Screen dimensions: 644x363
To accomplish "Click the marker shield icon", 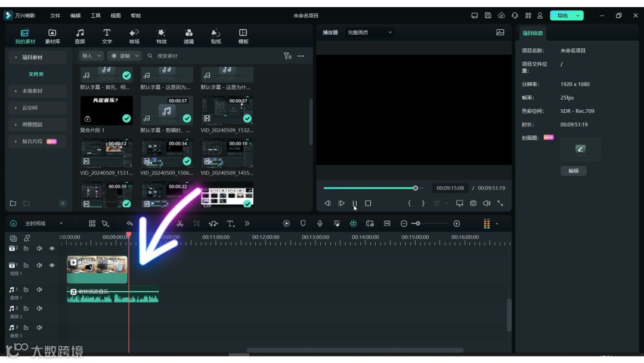I will point(303,223).
